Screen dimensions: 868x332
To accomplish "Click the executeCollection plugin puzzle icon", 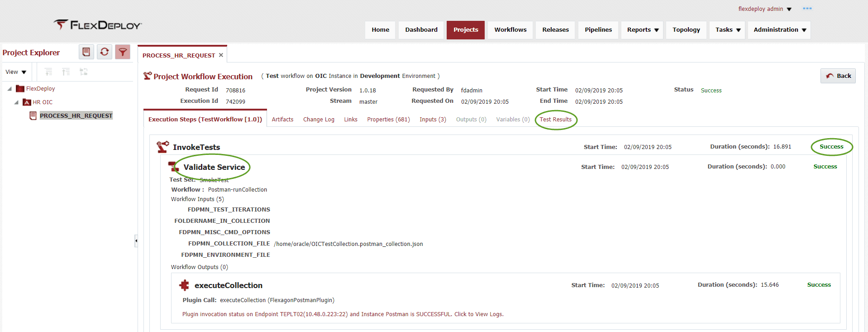I will (x=184, y=285).
